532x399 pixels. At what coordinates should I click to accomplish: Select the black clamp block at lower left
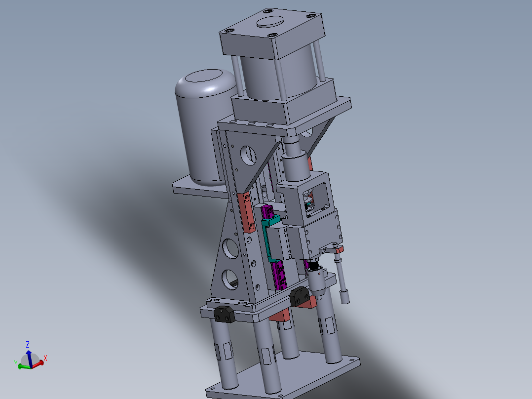224,314
